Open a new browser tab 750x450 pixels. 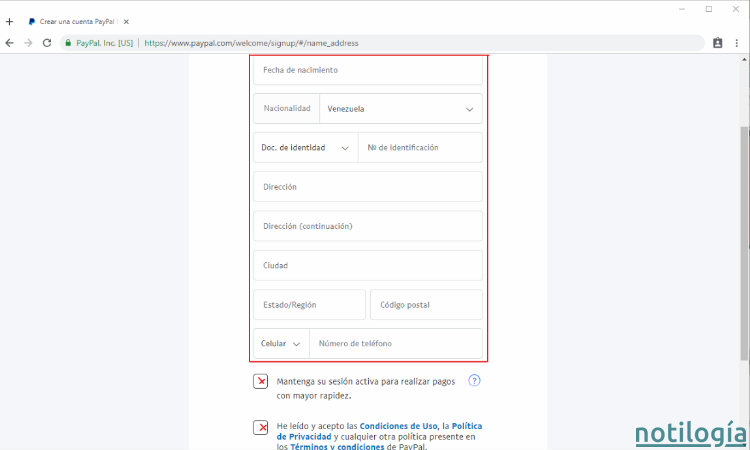pyautogui.click(x=10, y=22)
